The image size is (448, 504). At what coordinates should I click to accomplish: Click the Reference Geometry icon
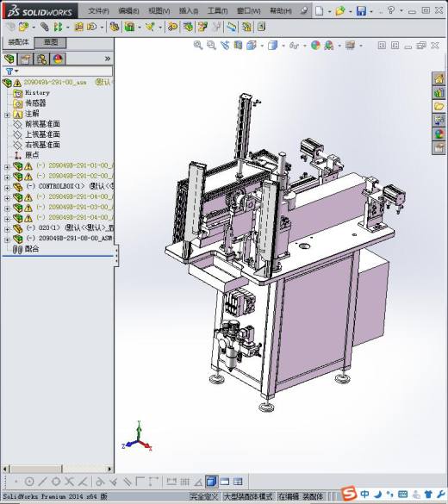tap(150, 27)
